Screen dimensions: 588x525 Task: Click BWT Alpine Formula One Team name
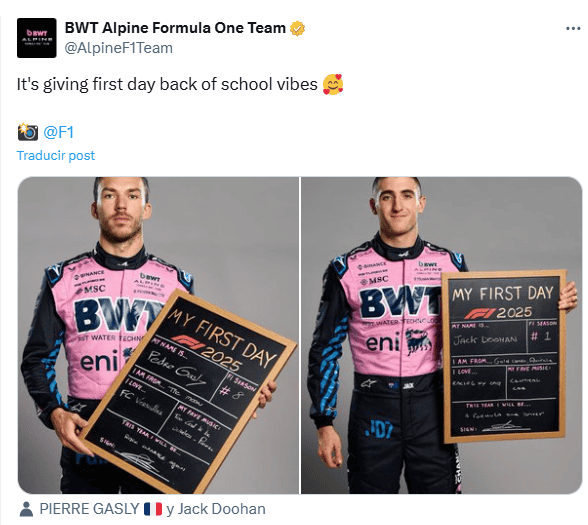pos(175,28)
